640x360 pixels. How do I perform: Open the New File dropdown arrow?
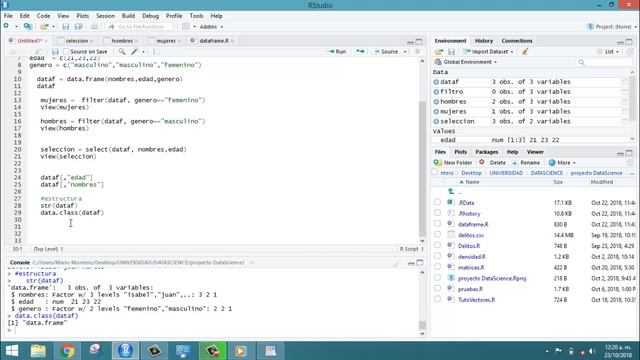(16, 27)
